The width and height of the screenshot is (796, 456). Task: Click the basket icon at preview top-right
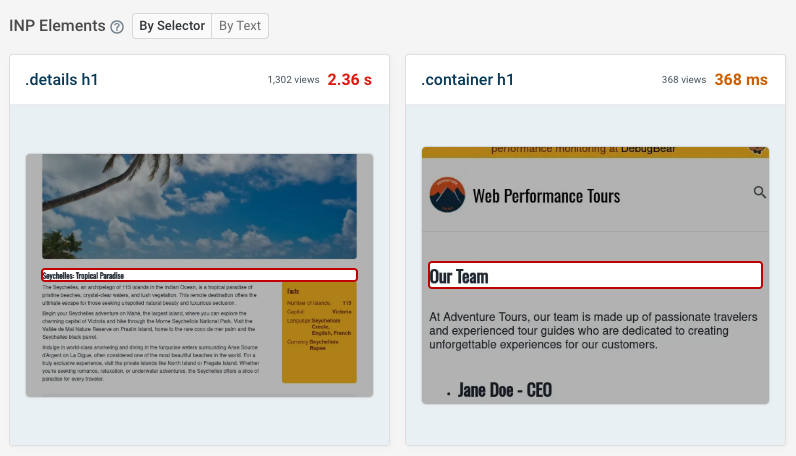[x=757, y=150]
